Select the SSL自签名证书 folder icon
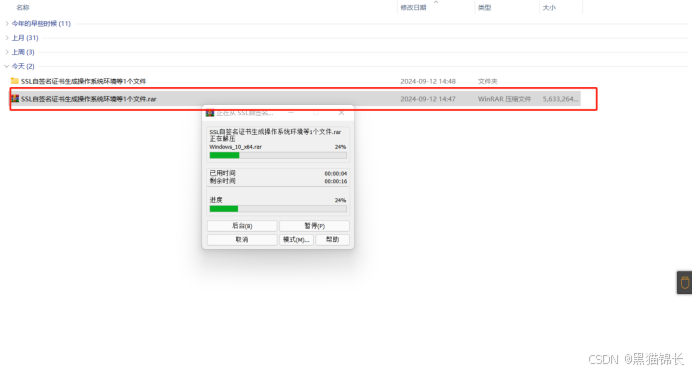 coord(15,81)
